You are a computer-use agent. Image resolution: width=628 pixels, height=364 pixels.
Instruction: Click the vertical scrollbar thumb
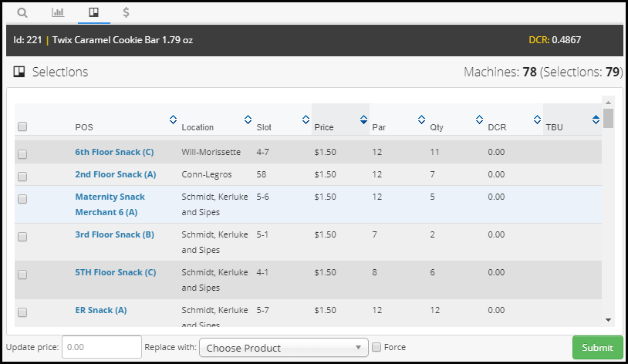click(x=608, y=118)
